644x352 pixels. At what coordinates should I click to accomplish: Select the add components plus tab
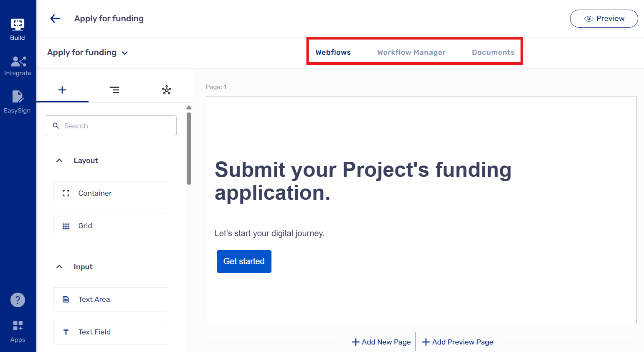(62, 90)
